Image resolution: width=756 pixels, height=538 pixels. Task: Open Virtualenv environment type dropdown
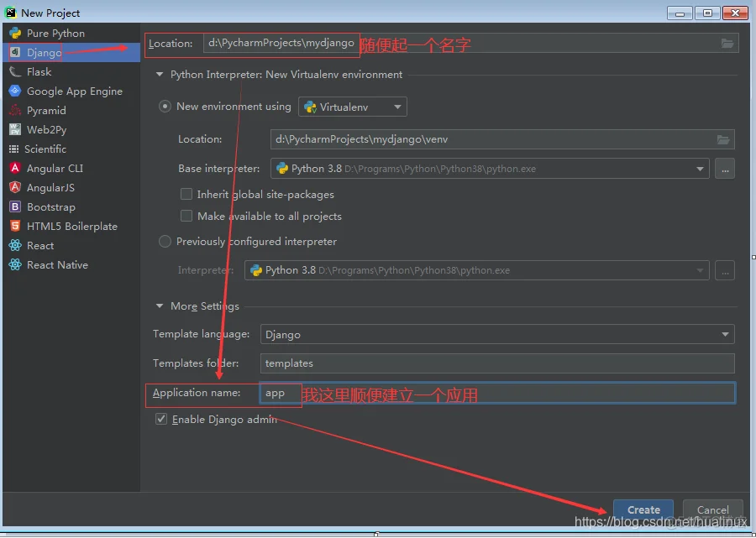pos(353,107)
